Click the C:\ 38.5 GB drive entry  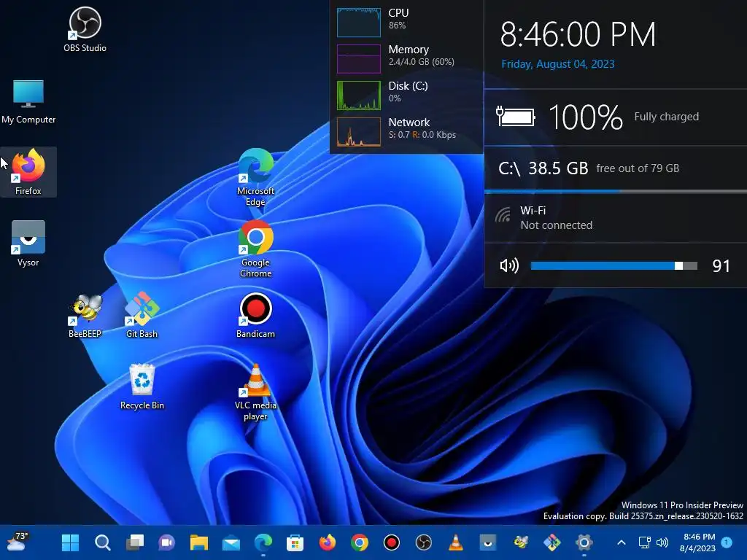coord(589,168)
